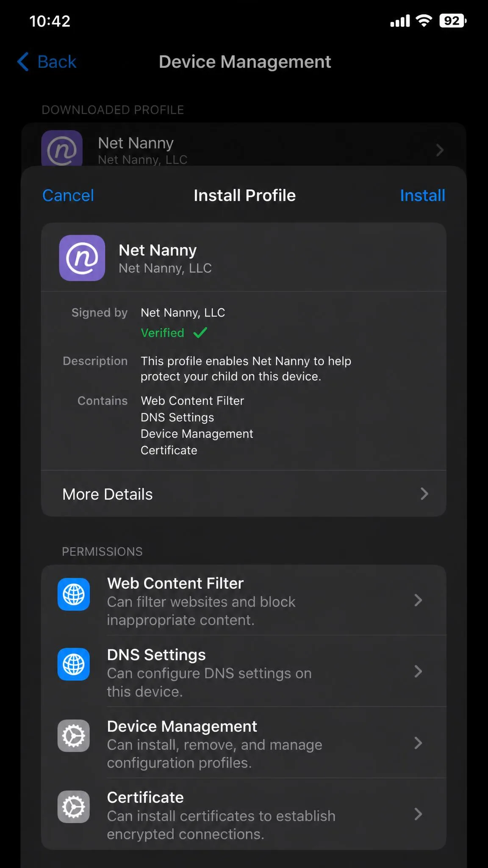The width and height of the screenshot is (488, 868).
Task: Tap the Device Management page title
Action: pyautogui.click(x=245, y=62)
